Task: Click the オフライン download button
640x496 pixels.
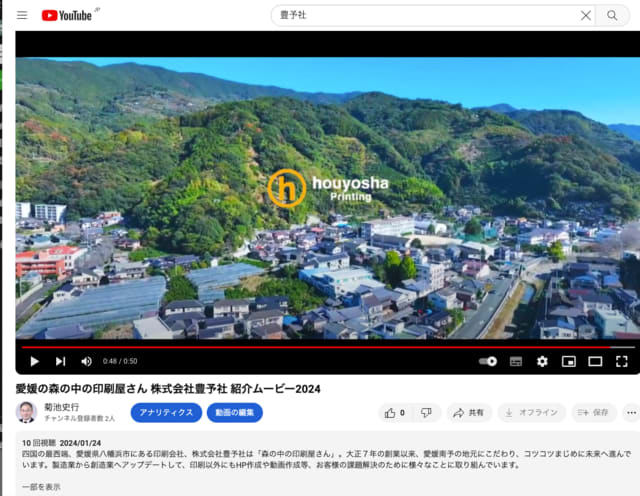Action: [531, 413]
